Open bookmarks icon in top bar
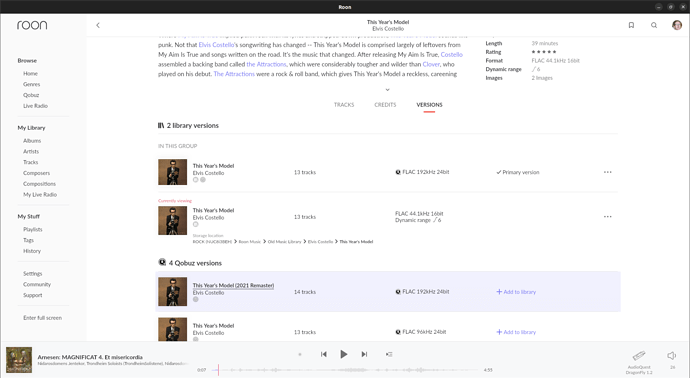Image resolution: width=690 pixels, height=378 pixels. coord(631,25)
